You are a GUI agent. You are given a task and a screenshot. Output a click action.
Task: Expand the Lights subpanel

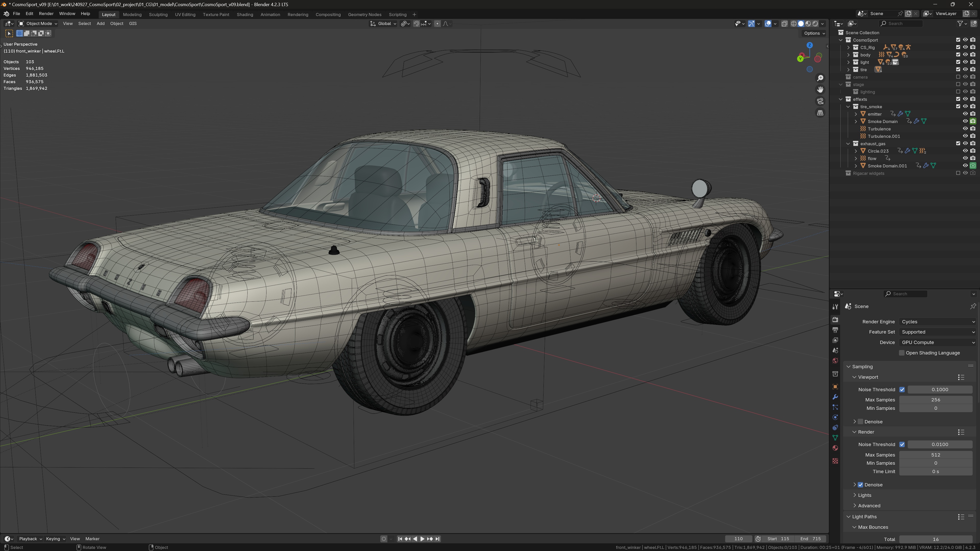click(864, 495)
